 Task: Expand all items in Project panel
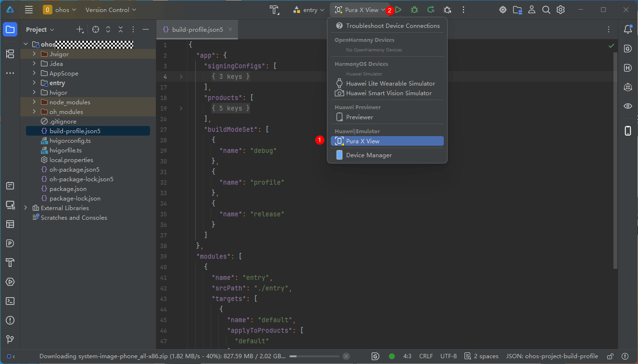coord(108,29)
